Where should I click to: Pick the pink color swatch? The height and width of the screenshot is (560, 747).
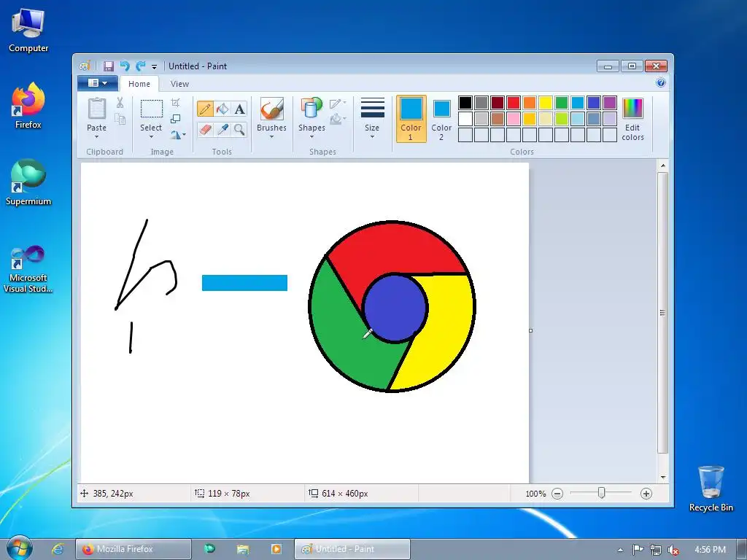(x=514, y=119)
